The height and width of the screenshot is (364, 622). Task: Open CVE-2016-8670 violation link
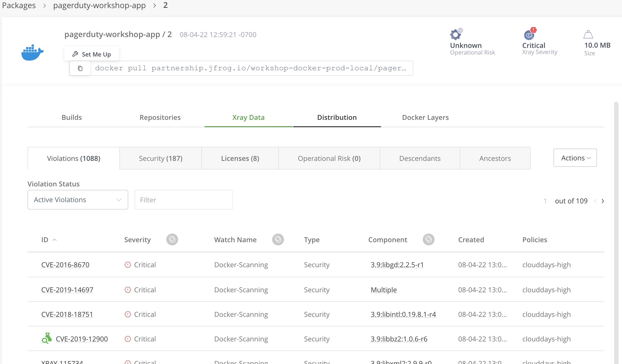coord(65,265)
